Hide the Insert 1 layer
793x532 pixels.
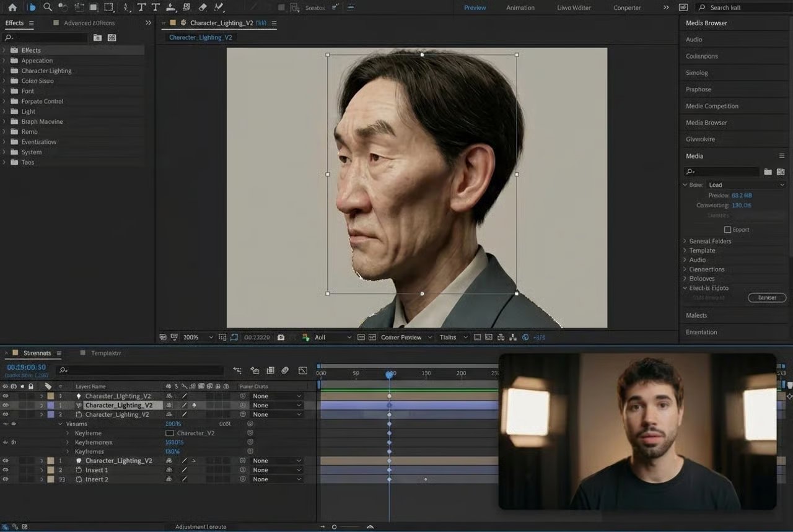[x=5, y=469]
